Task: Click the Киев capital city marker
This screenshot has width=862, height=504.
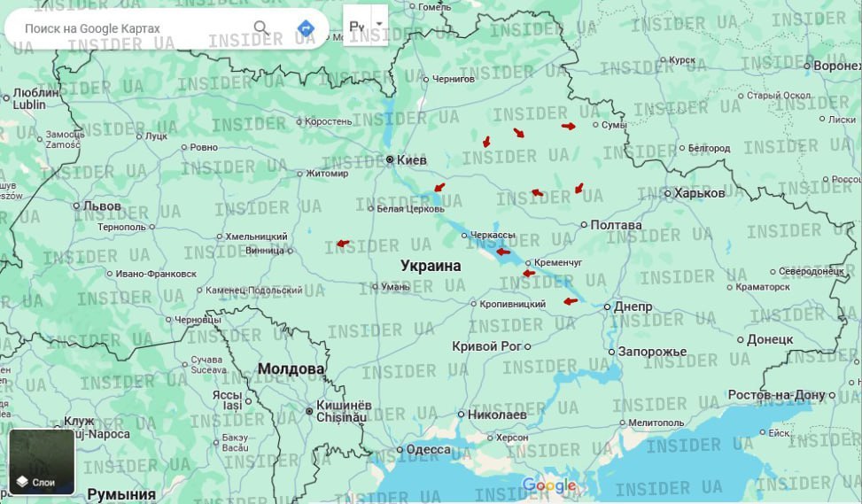Action: pos(390,159)
